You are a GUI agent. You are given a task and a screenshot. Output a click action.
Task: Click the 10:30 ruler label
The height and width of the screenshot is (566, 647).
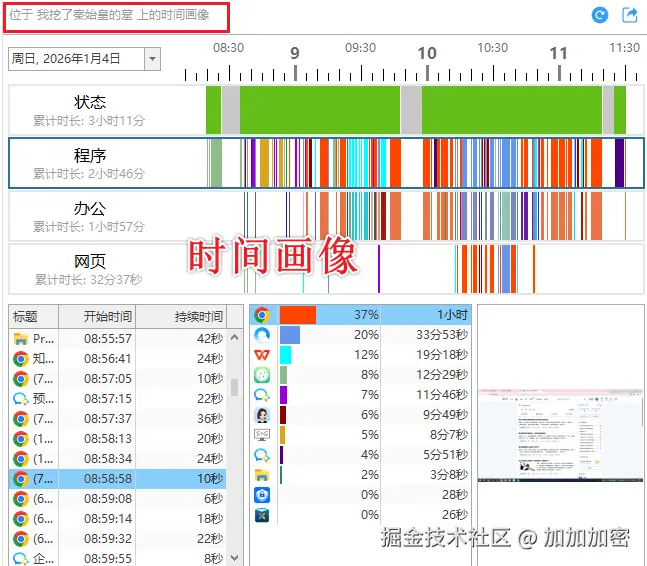[x=492, y=47]
